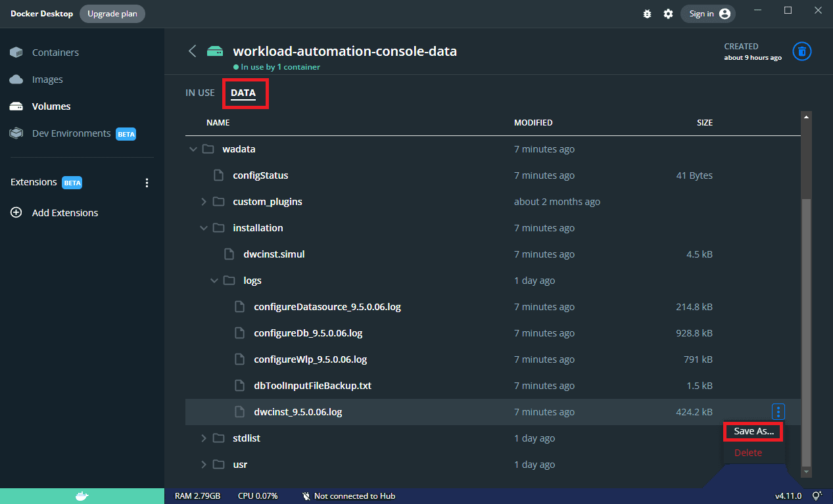Screen dimensions: 833x504
Task: Click the Add Extensions plus icon
Action: (16, 213)
